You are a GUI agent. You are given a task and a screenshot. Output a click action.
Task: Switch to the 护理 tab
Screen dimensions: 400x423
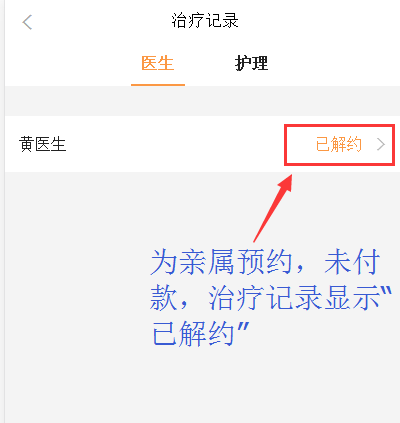pyautogui.click(x=251, y=63)
